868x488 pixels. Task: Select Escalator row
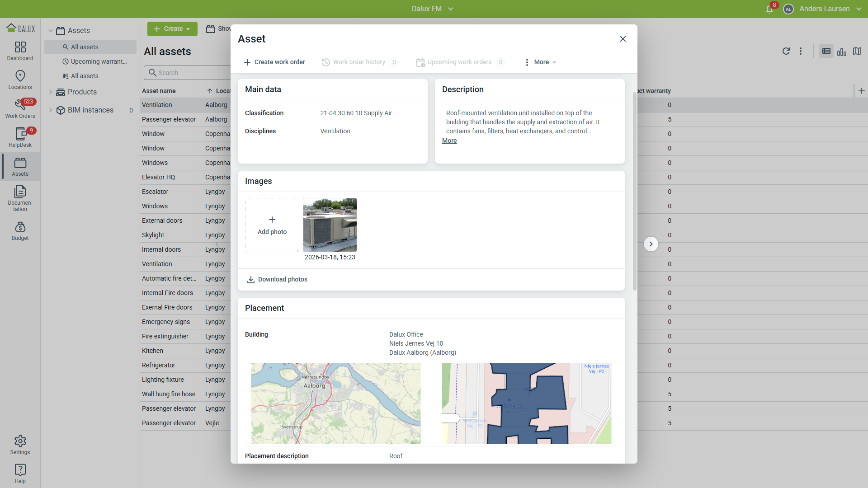(185, 192)
